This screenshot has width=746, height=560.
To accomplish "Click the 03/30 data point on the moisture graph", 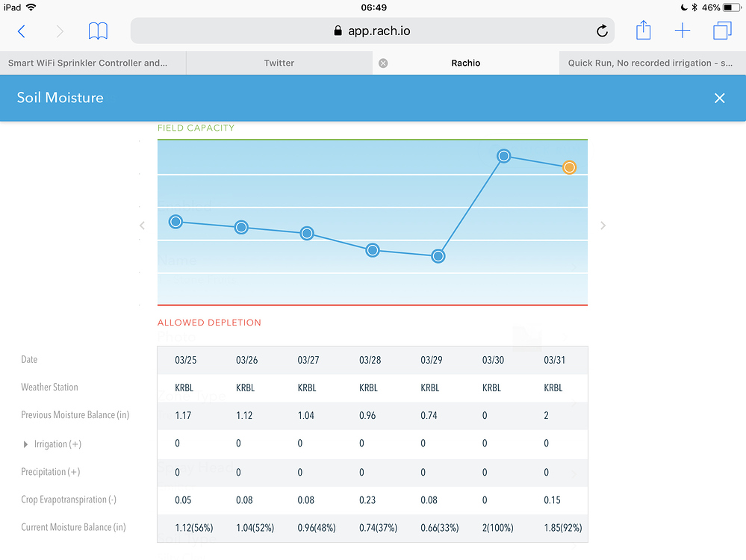I will [x=503, y=155].
